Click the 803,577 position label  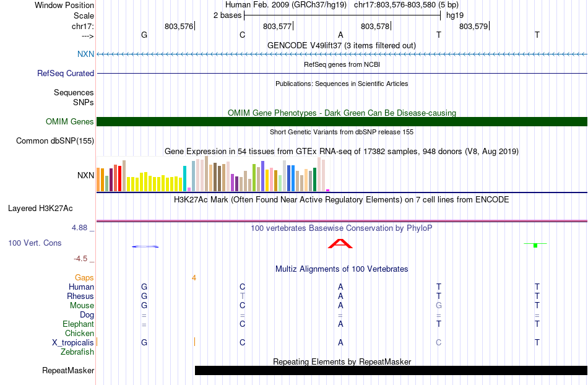click(277, 26)
